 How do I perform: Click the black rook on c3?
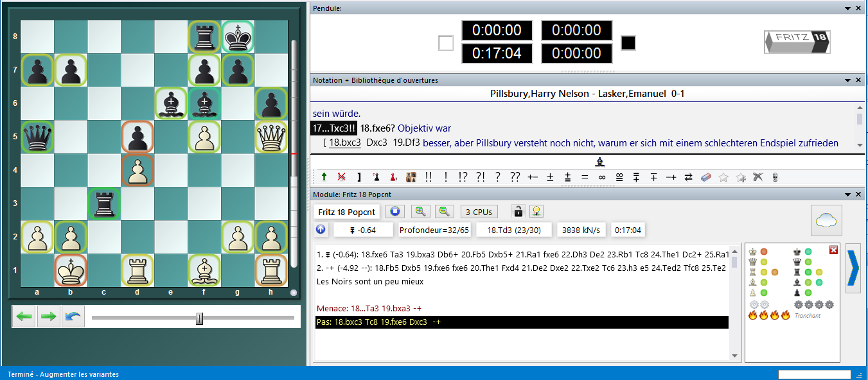[104, 203]
